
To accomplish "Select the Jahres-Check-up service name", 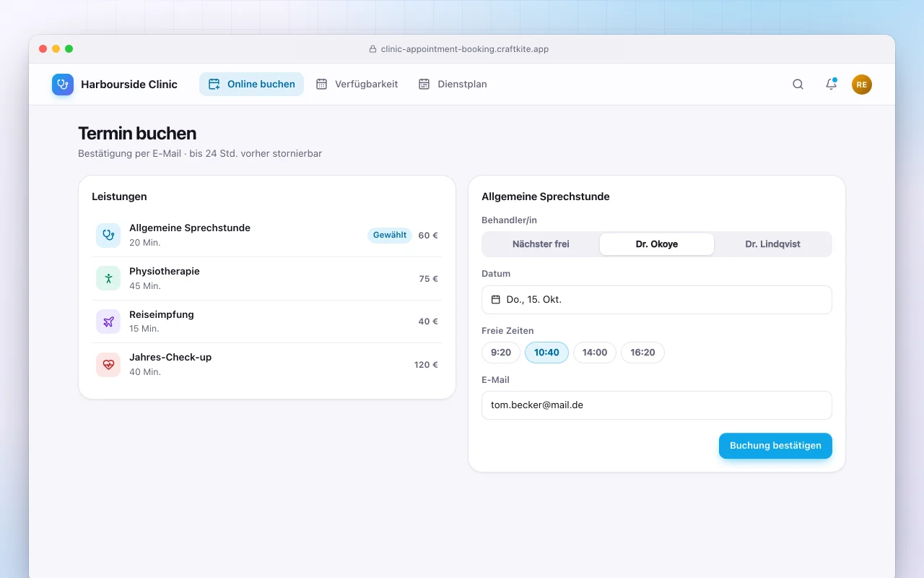I will click(170, 357).
